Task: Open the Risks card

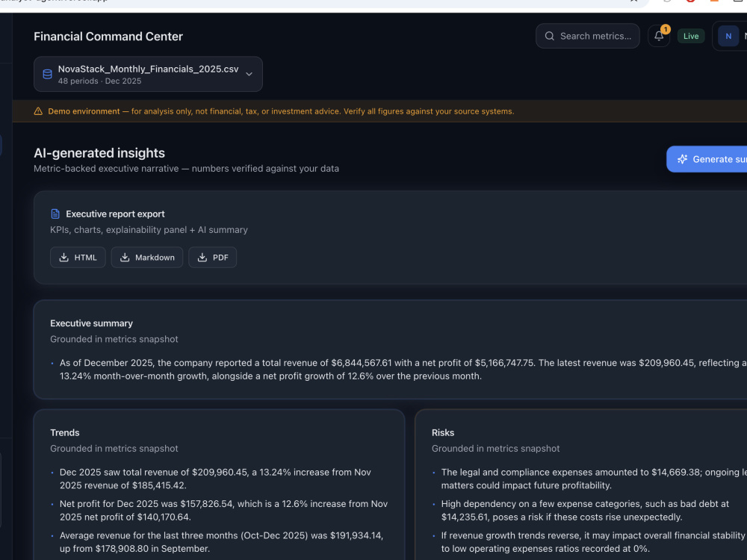Action: pos(580,485)
